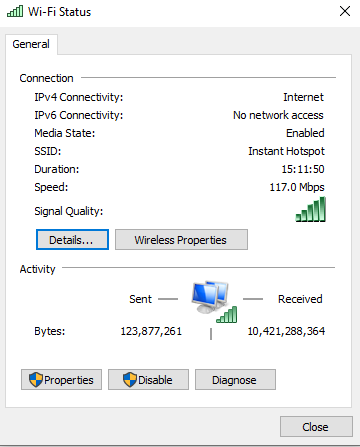Click the Signal Quality bars icon
Screen dimensions: 360x447
coord(311,209)
